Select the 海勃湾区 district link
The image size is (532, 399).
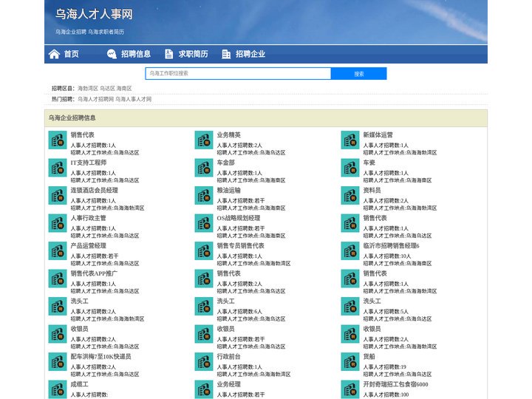(88, 88)
